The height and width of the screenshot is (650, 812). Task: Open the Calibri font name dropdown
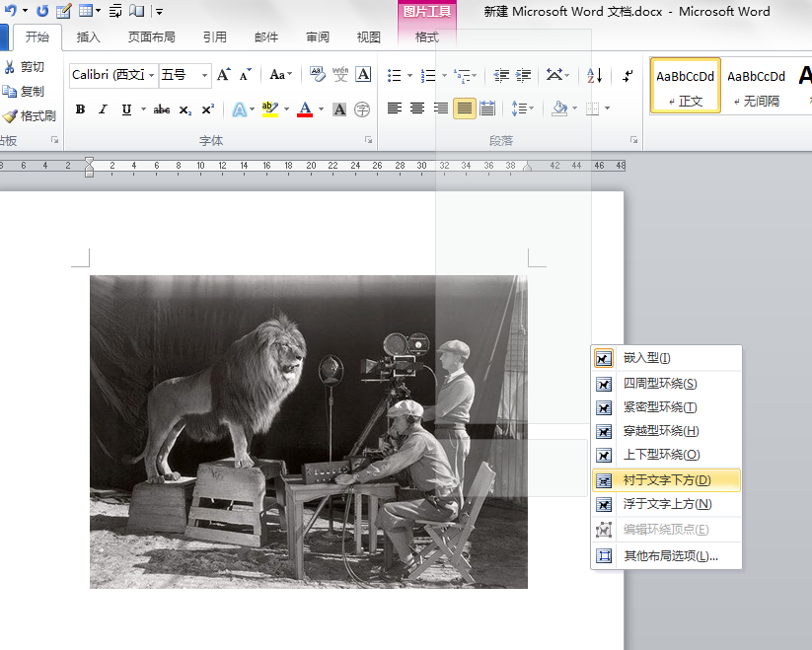click(x=152, y=75)
